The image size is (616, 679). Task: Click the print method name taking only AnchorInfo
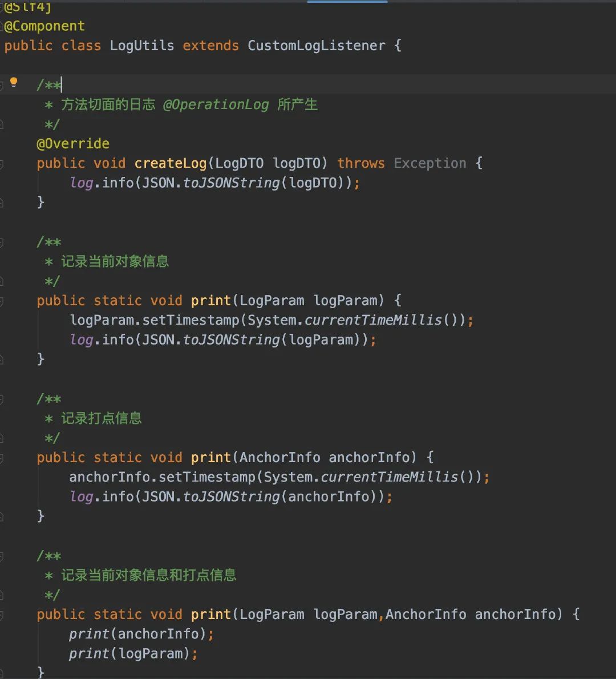[211, 457]
